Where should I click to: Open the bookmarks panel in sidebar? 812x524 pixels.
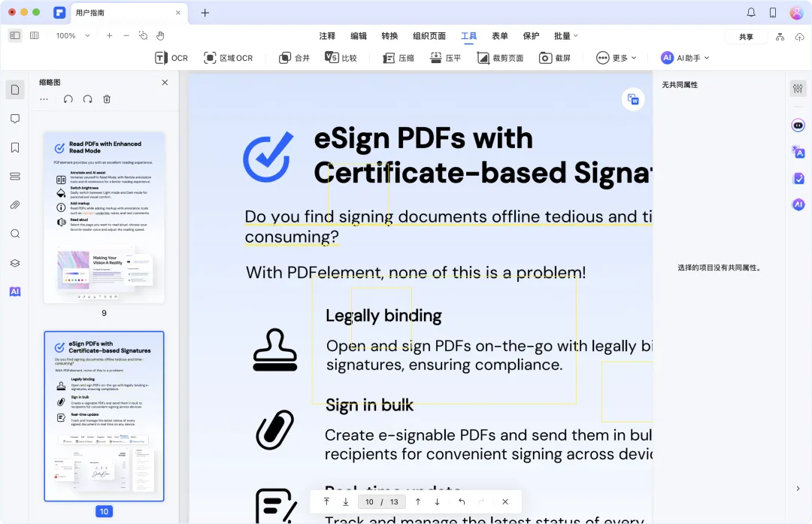click(15, 148)
